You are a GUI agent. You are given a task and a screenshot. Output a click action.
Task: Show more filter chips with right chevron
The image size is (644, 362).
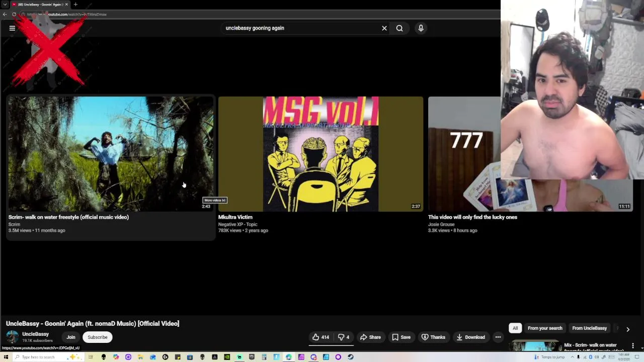pos(628,329)
